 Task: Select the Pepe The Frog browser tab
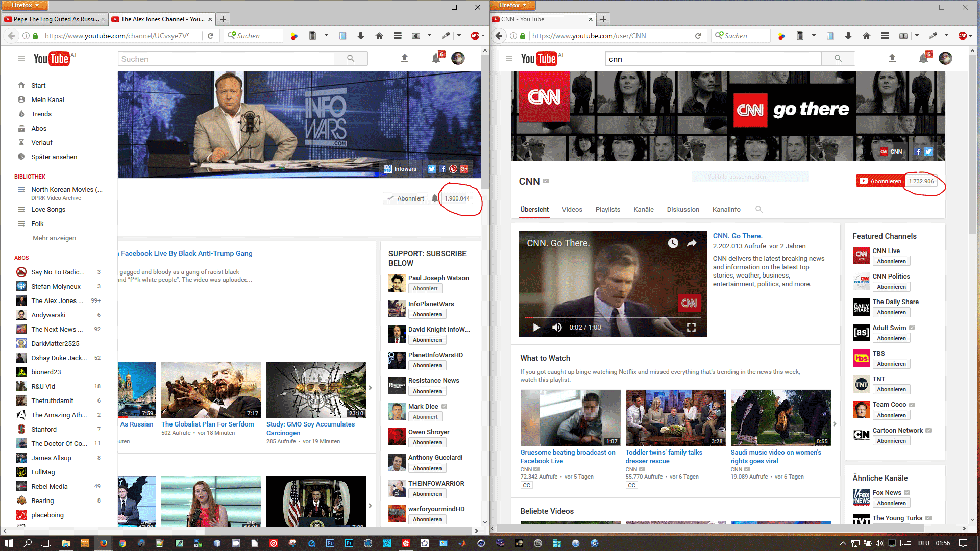pos(55,19)
